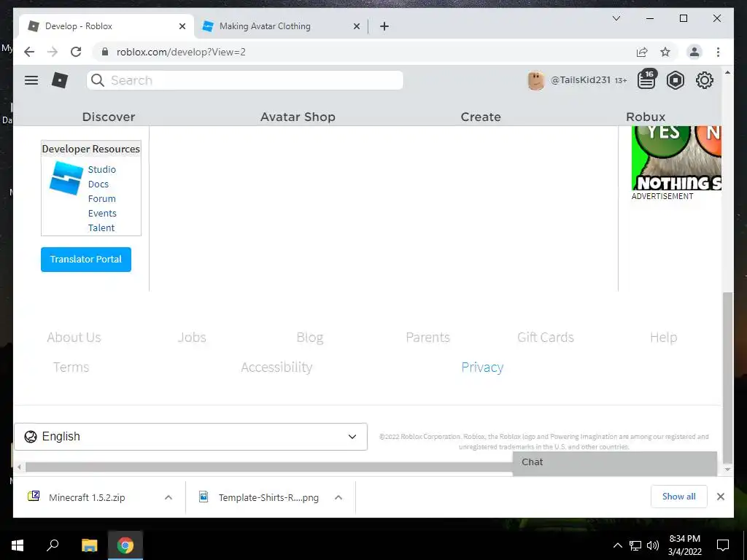Click the TailsKid231 avatar headshot
The image size is (747, 560).
pyautogui.click(x=536, y=80)
